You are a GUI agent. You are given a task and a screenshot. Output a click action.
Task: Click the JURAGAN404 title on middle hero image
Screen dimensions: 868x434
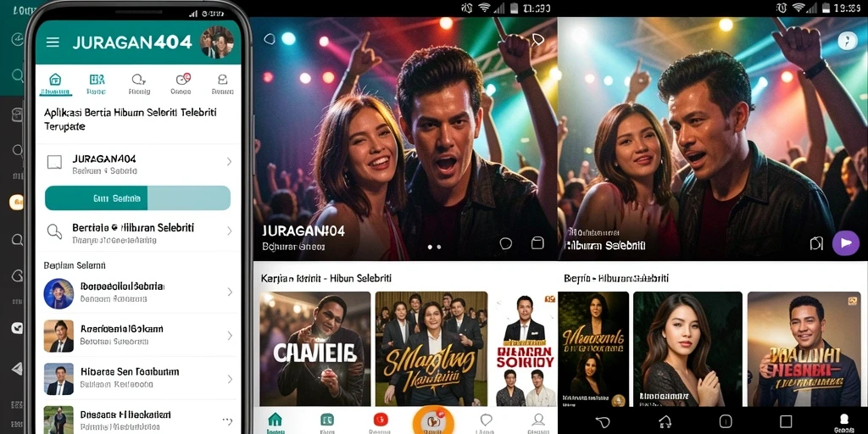coord(303,231)
